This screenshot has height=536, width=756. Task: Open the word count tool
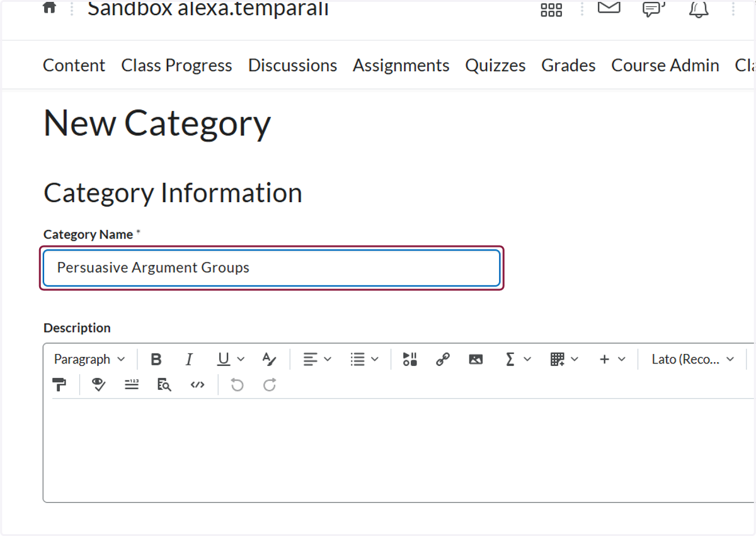click(132, 385)
